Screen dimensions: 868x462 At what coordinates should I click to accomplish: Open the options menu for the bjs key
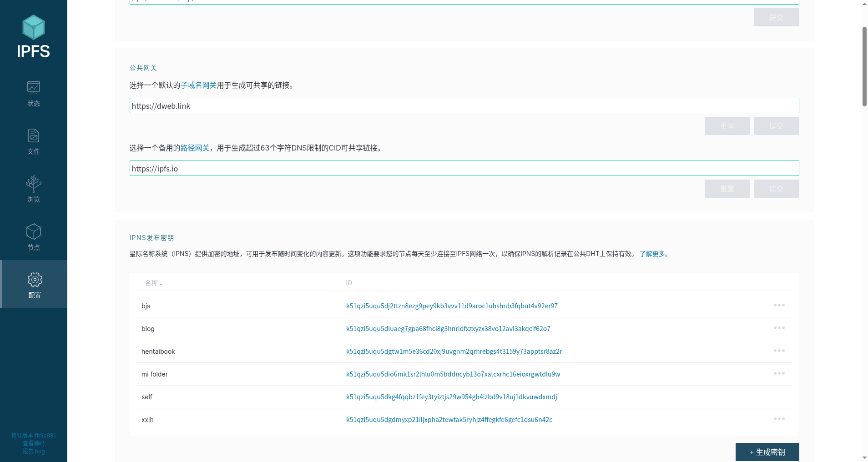point(779,305)
